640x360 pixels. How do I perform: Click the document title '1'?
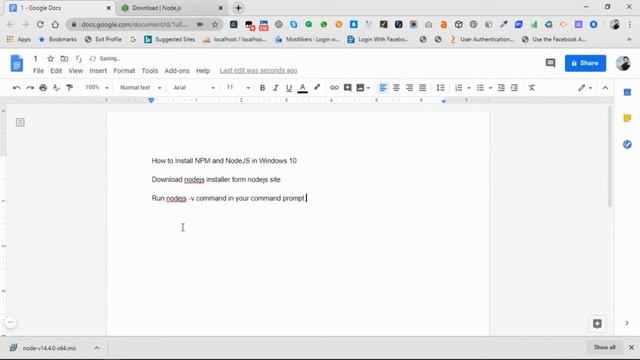tap(36, 59)
